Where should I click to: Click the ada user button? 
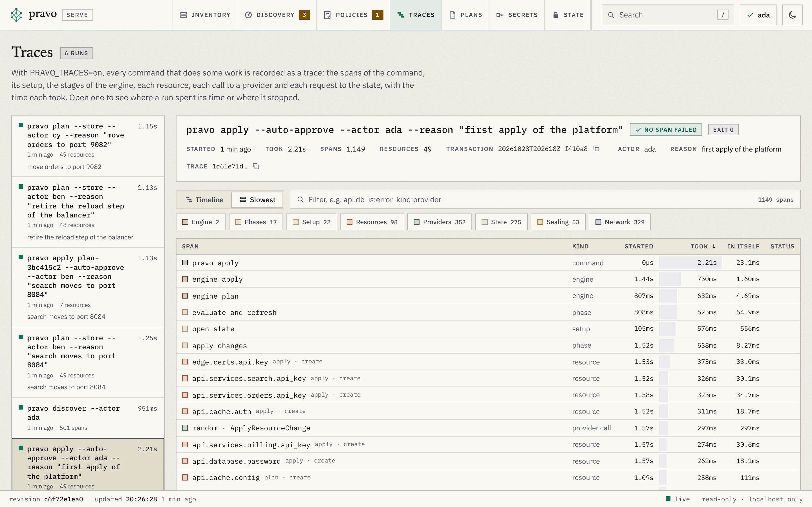tap(758, 15)
